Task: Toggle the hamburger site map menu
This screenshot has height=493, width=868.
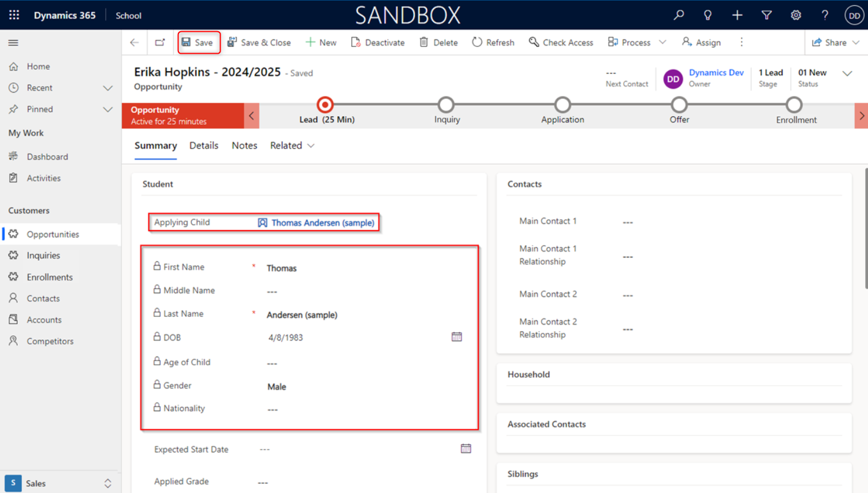Action: point(13,43)
